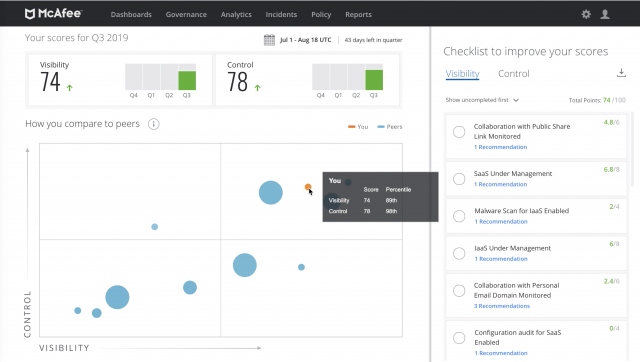The height and width of the screenshot is (362, 640).
Task: Click the green arrow next to Visibility score
Action: point(70,87)
